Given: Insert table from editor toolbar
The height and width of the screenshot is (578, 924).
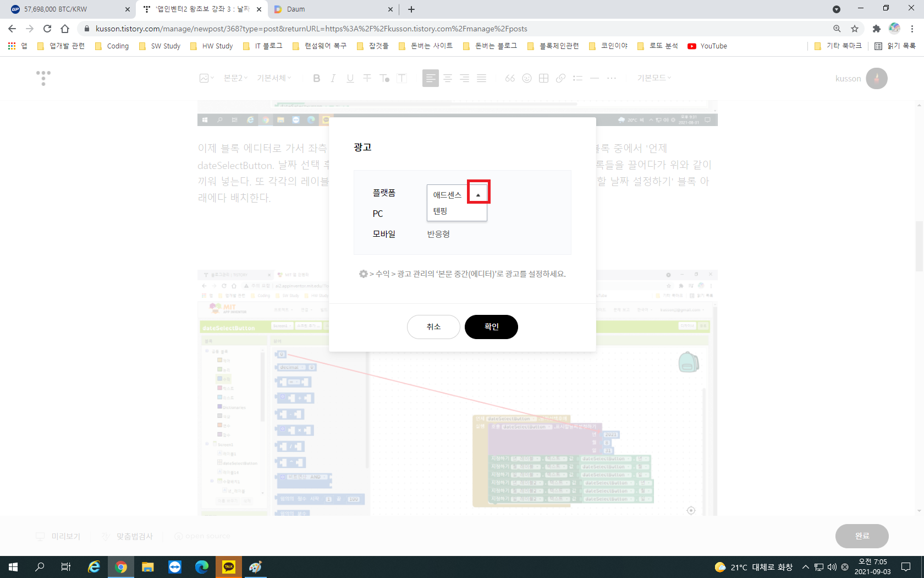Looking at the screenshot, I should pos(544,78).
